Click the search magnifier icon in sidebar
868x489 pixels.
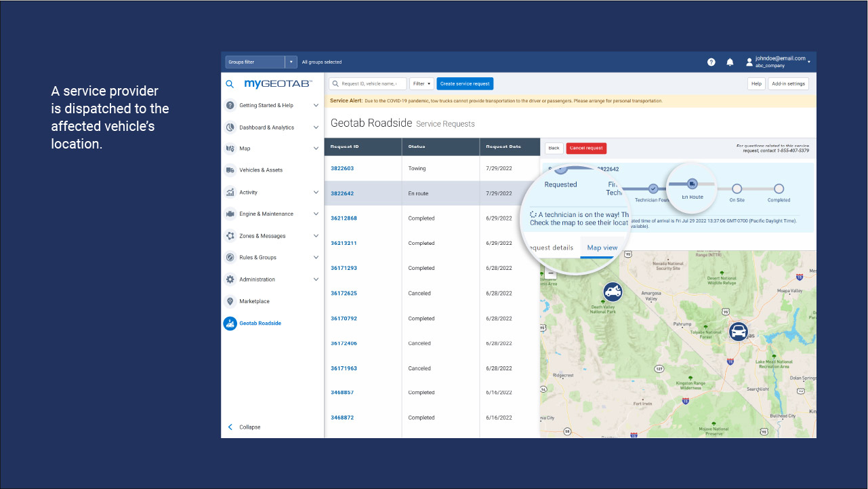tap(230, 84)
